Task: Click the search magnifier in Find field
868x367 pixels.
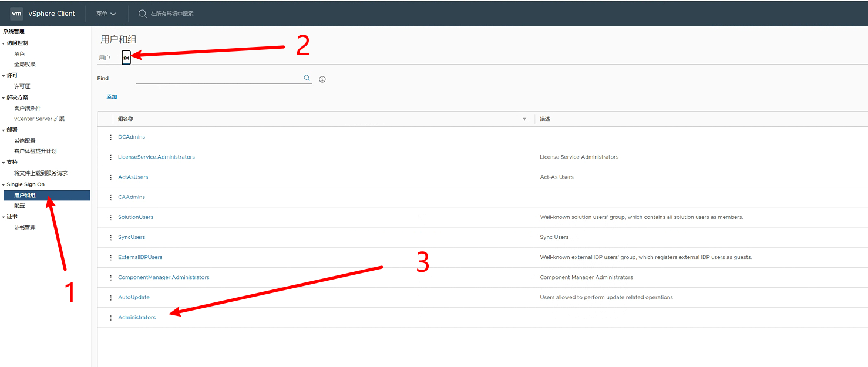Action: tap(307, 78)
